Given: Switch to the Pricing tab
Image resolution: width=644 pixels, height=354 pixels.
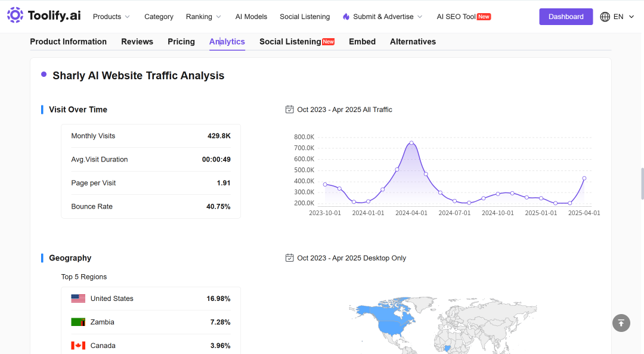Looking at the screenshot, I should [x=181, y=42].
